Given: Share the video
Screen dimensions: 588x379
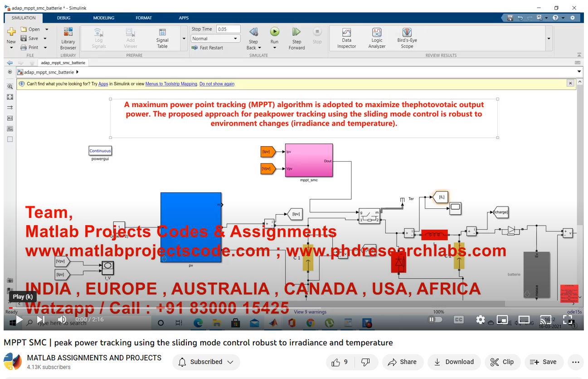Looking at the screenshot, I should pos(403,362).
